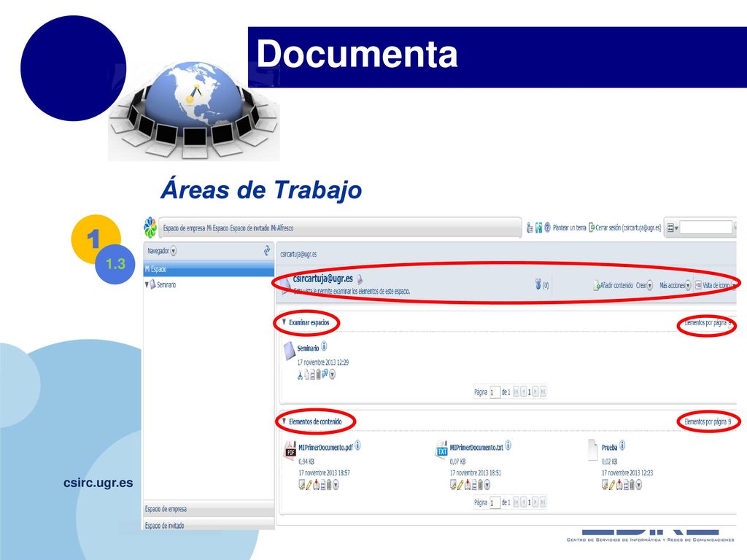
Task: Click the Navegador refresh arrows icon
Action: point(267,250)
